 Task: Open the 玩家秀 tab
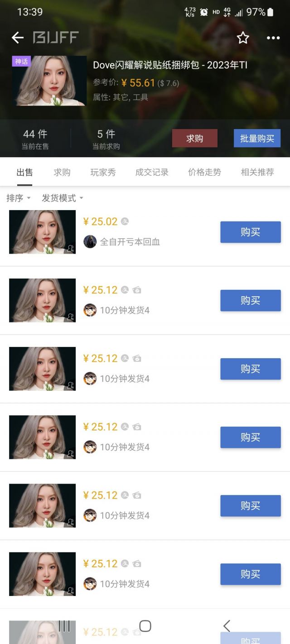[103, 172]
